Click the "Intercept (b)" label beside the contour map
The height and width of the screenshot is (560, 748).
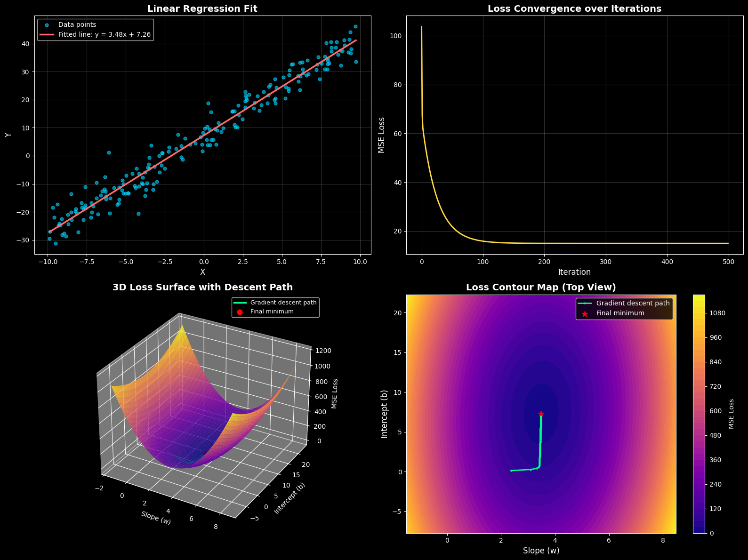384,414
